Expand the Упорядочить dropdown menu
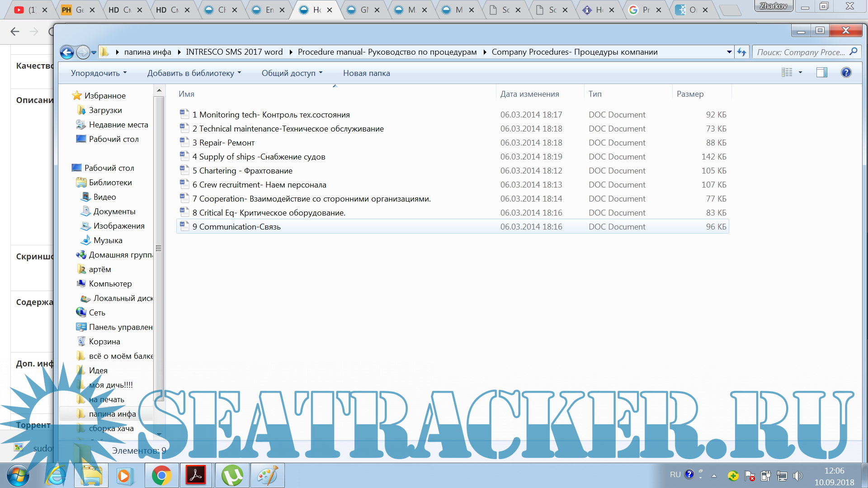Image resolution: width=868 pixels, height=488 pixels. coord(99,73)
